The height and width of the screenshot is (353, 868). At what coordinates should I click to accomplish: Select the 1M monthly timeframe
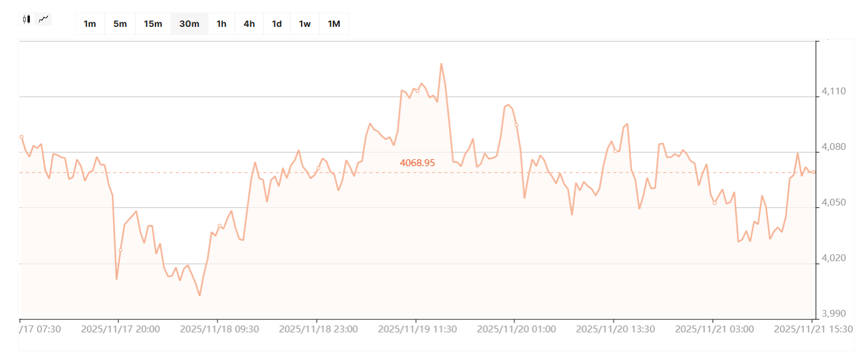click(334, 24)
